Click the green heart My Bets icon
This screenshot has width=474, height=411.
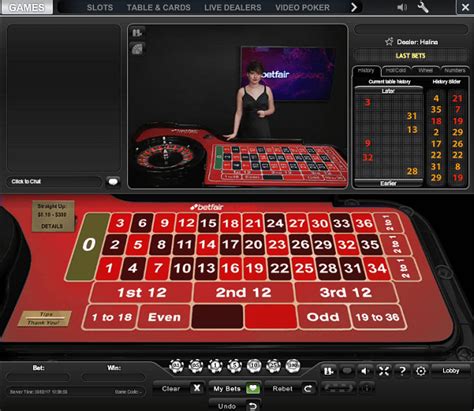click(253, 388)
